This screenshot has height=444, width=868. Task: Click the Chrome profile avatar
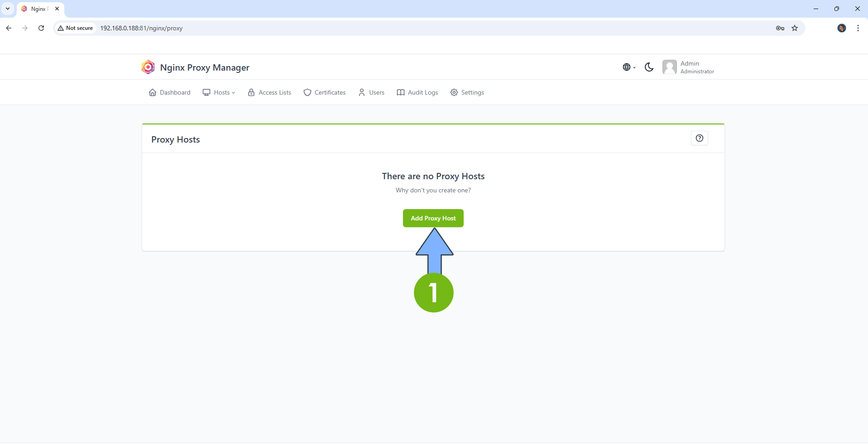(842, 28)
